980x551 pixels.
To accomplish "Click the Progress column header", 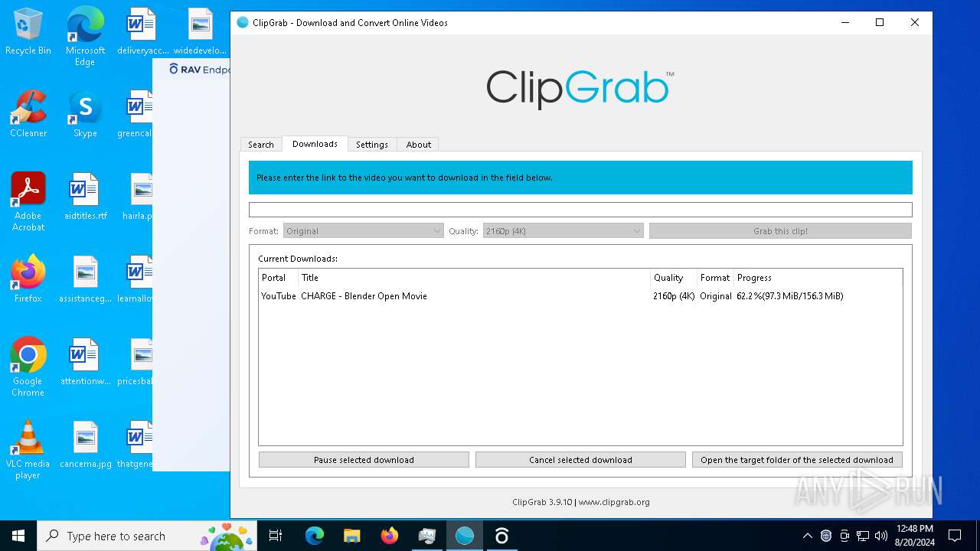I will click(x=818, y=278).
